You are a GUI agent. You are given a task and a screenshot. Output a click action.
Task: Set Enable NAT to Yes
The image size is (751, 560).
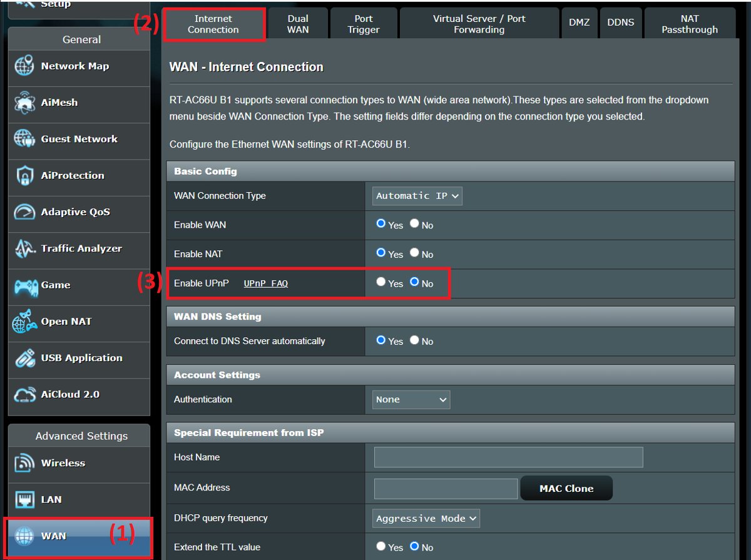coord(381,253)
